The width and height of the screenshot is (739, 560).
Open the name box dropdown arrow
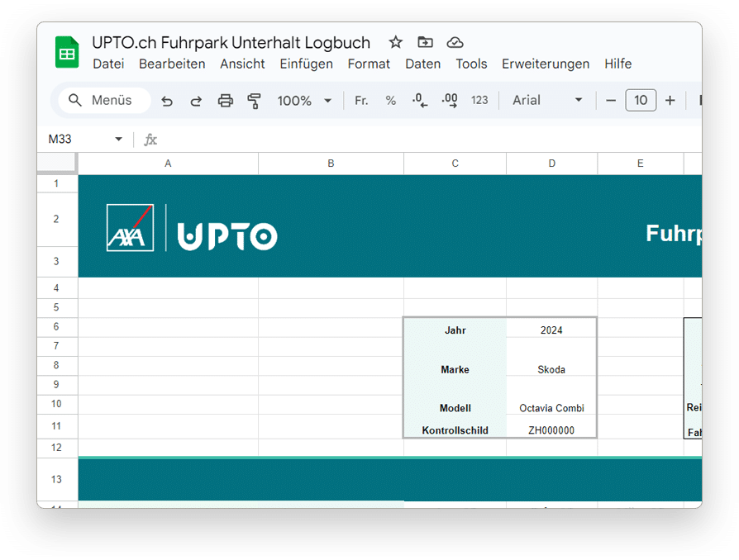point(119,139)
